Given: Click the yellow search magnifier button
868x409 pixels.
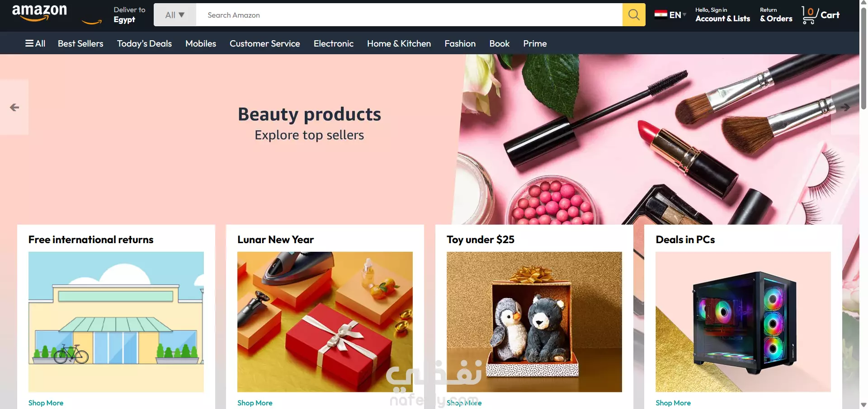Looking at the screenshot, I should click(634, 15).
